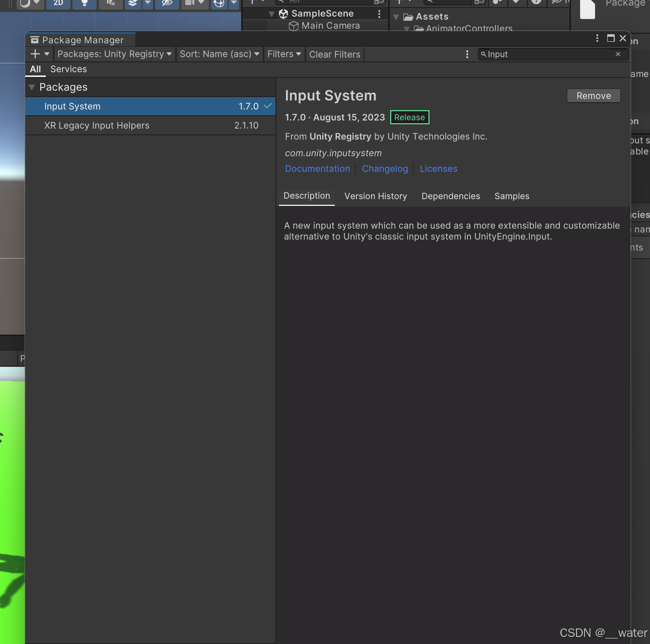Open the Changelog link
The width and height of the screenshot is (650, 644).
[x=385, y=169]
